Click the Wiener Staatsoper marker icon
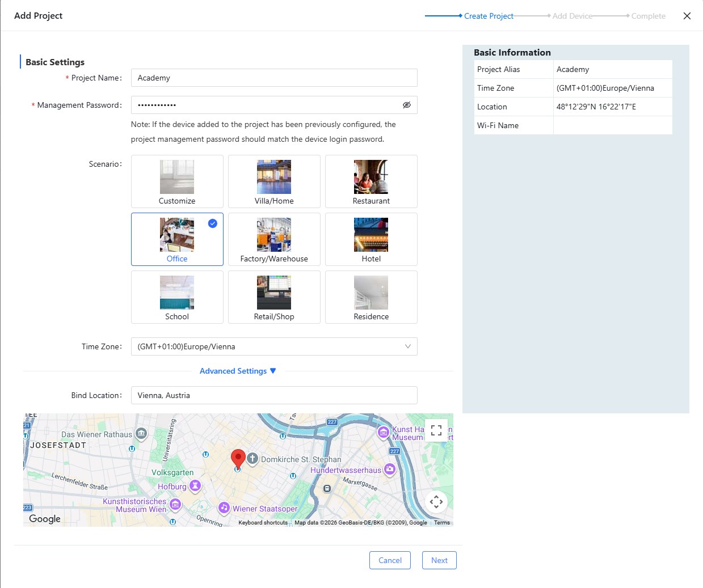Viewport: 703px width, 588px height. pos(224,507)
